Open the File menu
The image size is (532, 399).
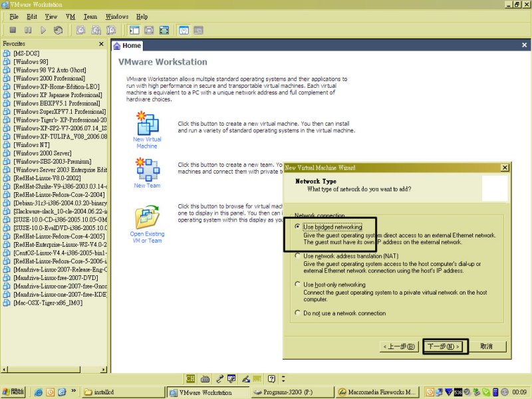(14, 17)
